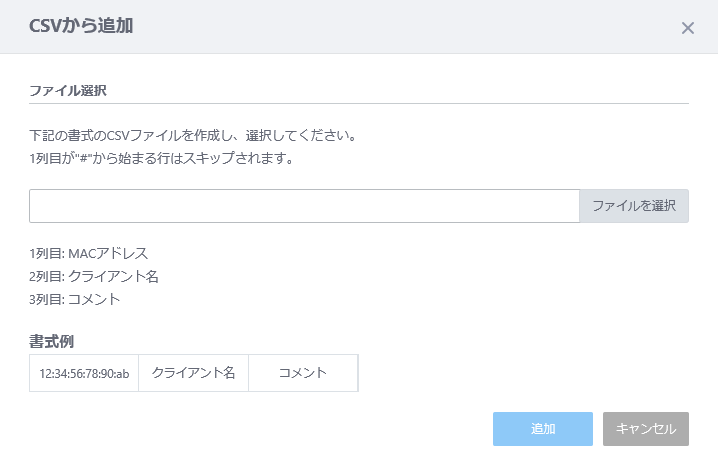
Task: Select the 12:34:56:78:90:ab example cell
Action: (84, 373)
